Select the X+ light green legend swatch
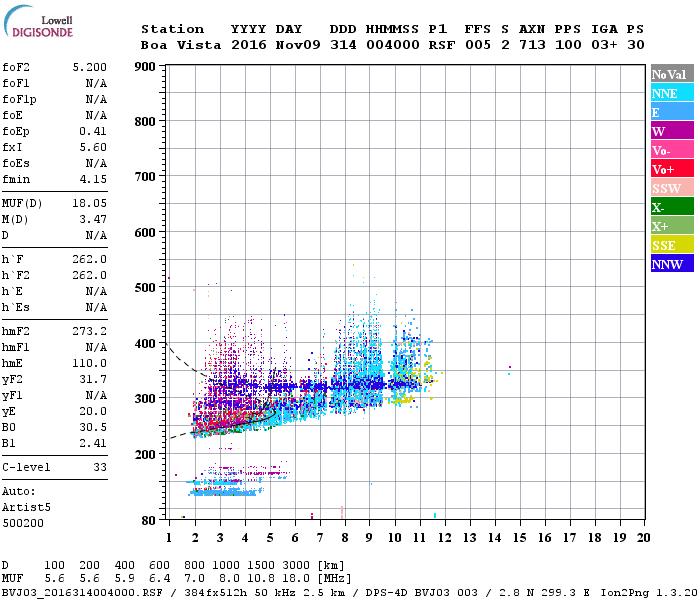The height and width of the screenshot is (600, 700). [x=672, y=226]
